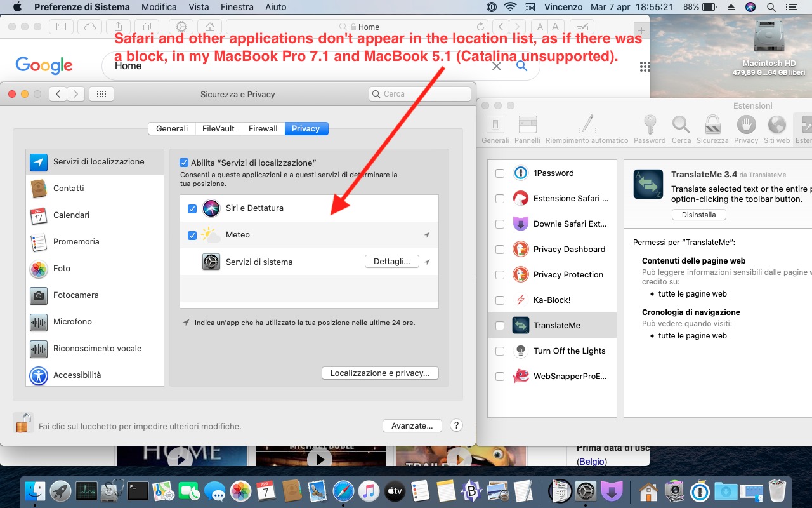Enable the 1Password extension checkbox
The image size is (812, 508).
click(500, 173)
